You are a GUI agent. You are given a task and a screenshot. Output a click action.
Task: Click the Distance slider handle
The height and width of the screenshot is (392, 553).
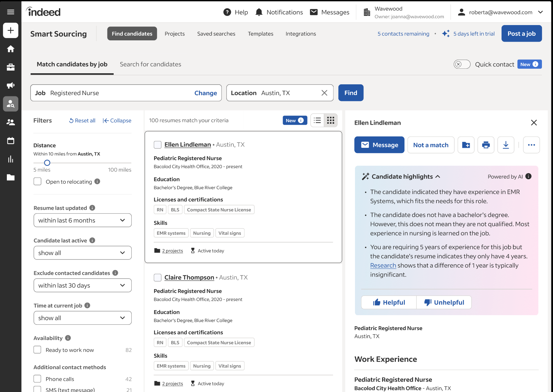click(x=47, y=163)
